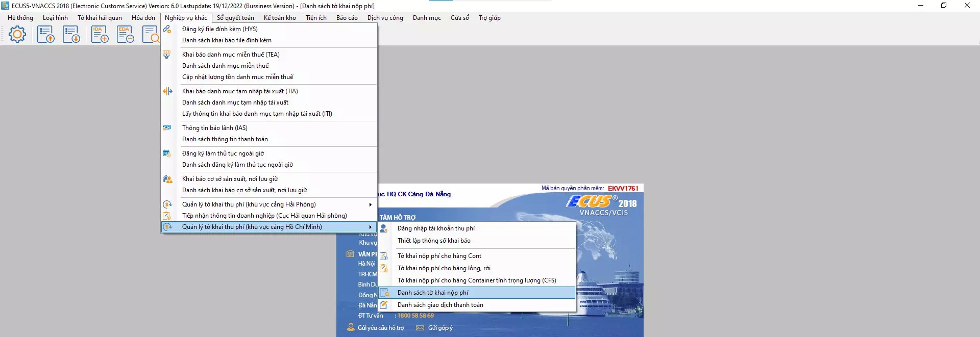Open the Tiện ích menu
This screenshot has width=980, height=337.
(316, 18)
